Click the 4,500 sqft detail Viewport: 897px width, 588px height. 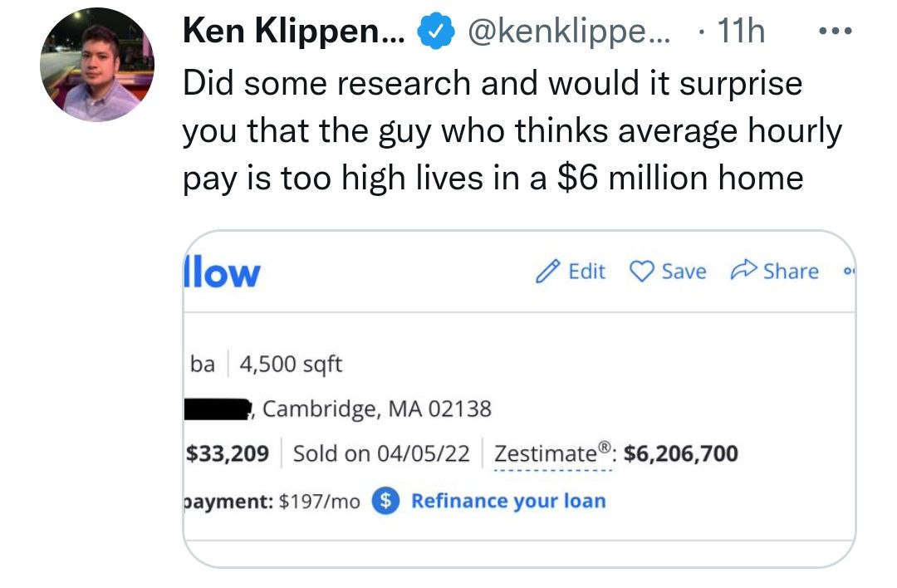tap(291, 364)
